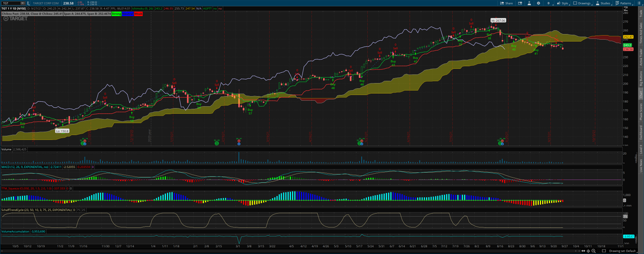Click the red 238.58 price axis label
644x254 pixels.
point(628,49)
